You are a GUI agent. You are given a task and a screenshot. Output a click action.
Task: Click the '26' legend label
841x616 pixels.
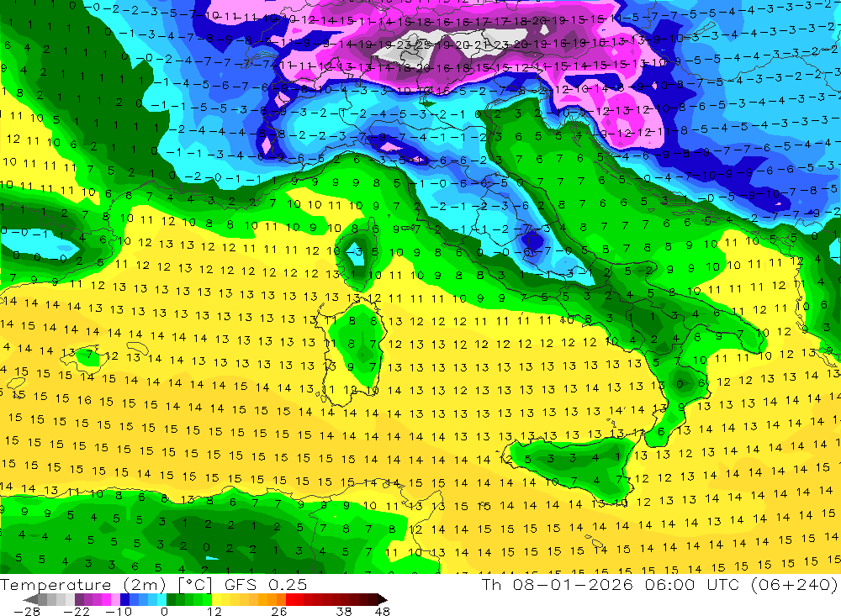(x=279, y=611)
